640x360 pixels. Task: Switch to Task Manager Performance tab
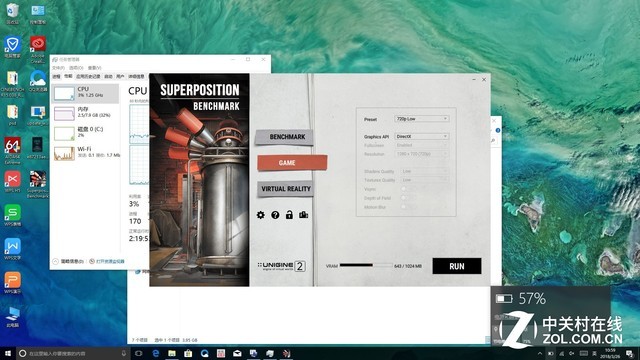(x=68, y=76)
